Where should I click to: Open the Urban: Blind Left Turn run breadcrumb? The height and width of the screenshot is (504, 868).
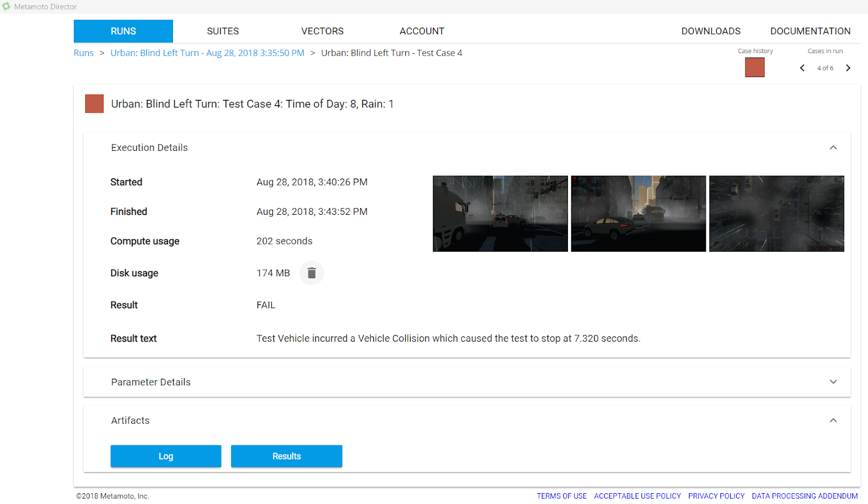(207, 53)
